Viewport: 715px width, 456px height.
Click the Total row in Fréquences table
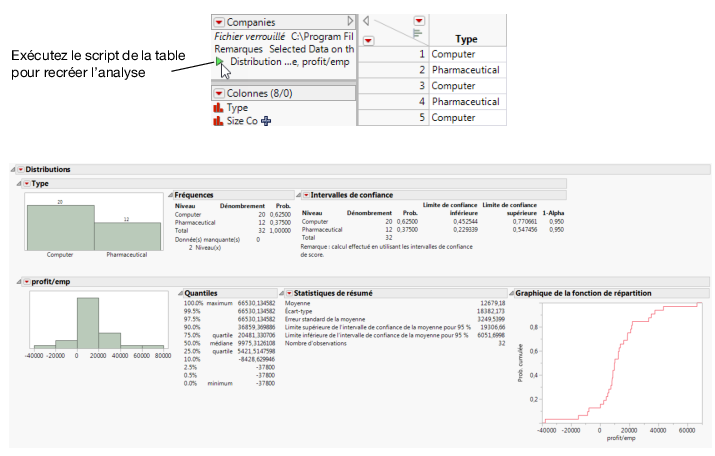(233, 231)
